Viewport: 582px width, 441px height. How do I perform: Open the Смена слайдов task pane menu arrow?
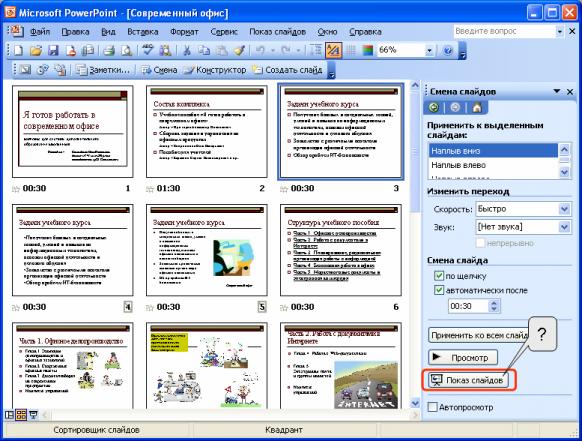(557, 91)
